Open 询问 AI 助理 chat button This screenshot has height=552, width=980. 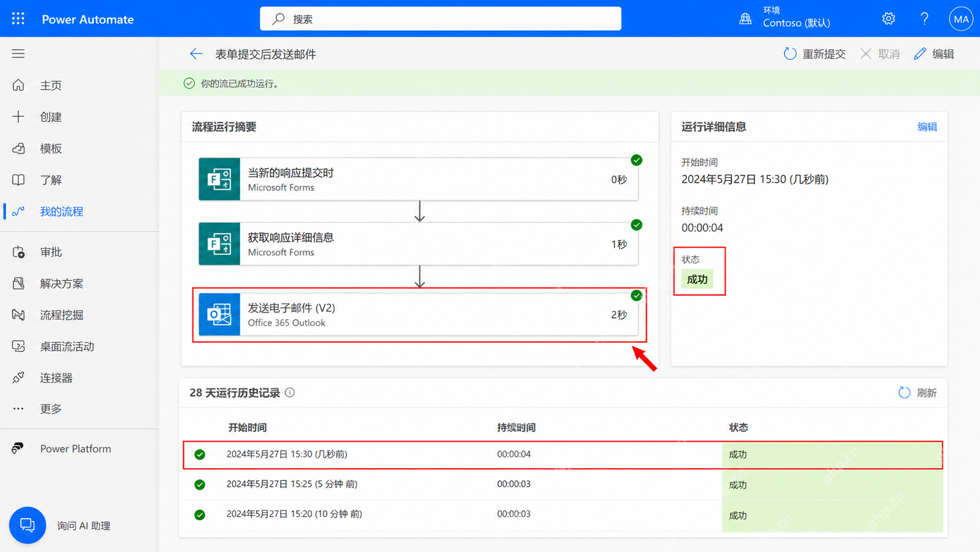point(28,525)
